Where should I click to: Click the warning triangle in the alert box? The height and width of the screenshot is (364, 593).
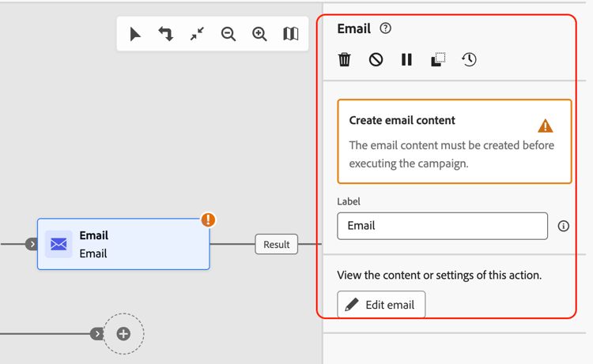tap(546, 126)
